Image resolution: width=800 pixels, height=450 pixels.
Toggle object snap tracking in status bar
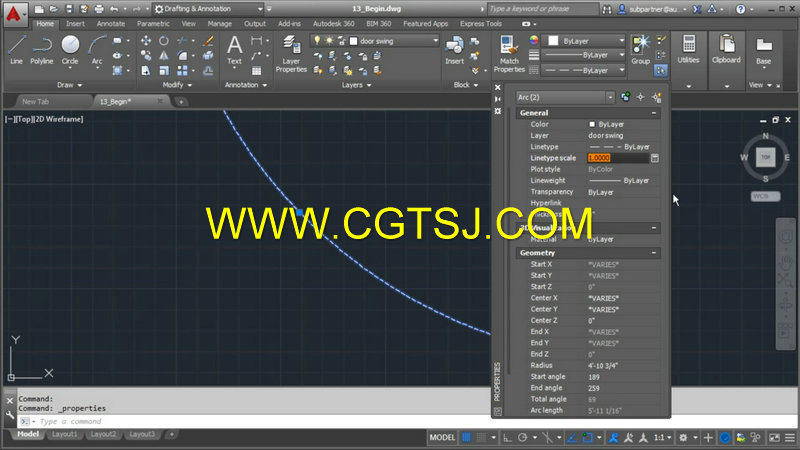point(571,437)
